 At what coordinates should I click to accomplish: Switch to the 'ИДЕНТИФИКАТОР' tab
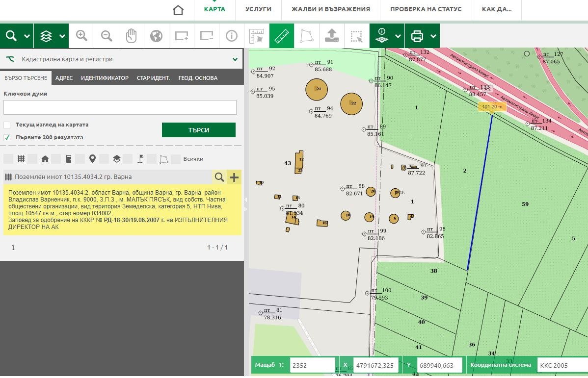pos(105,78)
